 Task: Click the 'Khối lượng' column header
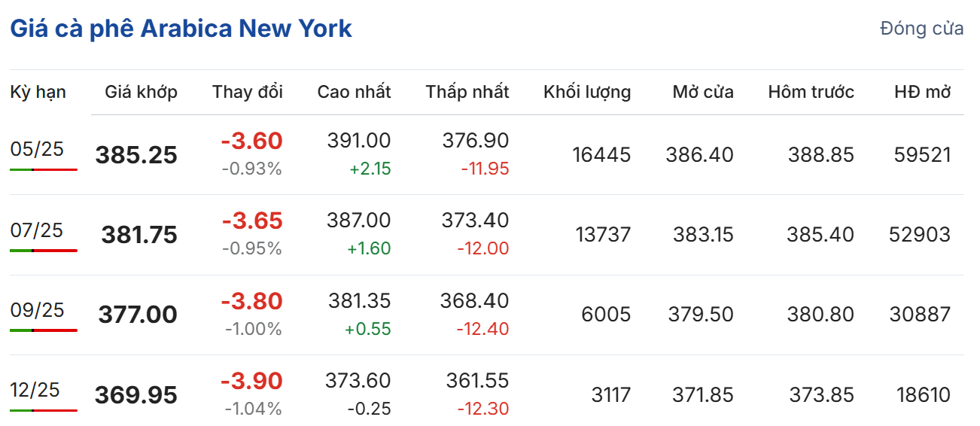(x=587, y=93)
